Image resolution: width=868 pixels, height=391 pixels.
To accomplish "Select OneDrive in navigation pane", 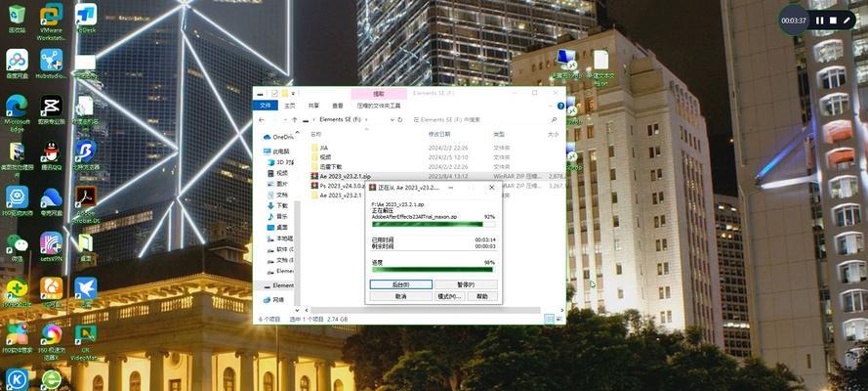I will pos(278,136).
